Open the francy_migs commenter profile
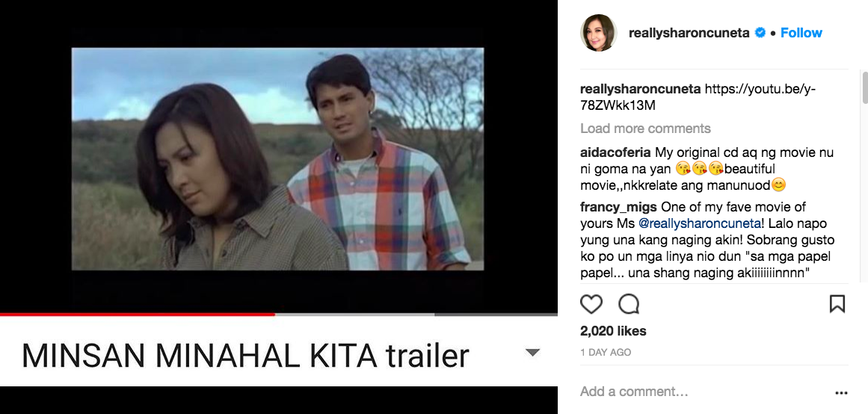The image size is (868, 414). [618, 207]
